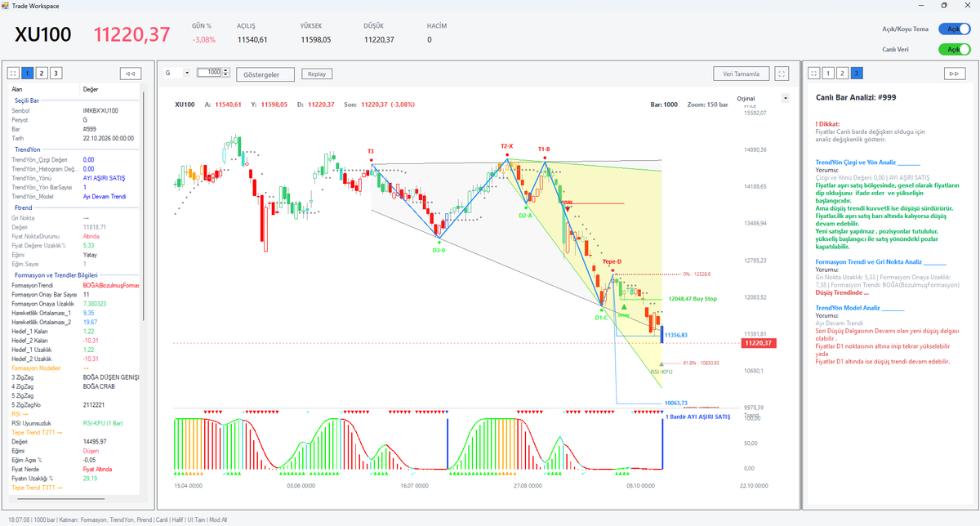Click the TrendYön Model Analiz link
Image resolution: width=980 pixels, height=526 pixels.
pyautogui.click(x=860, y=308)
